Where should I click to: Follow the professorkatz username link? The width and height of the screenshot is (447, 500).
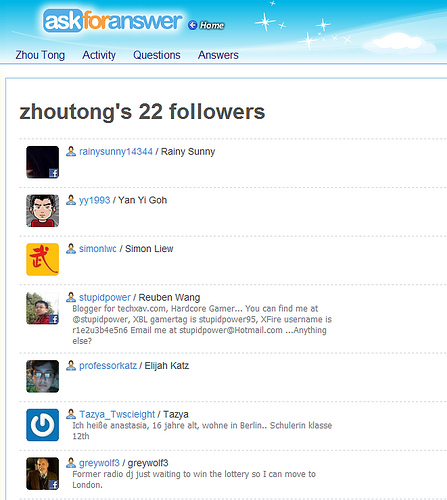pyautogui.click(x=108, y=366)
